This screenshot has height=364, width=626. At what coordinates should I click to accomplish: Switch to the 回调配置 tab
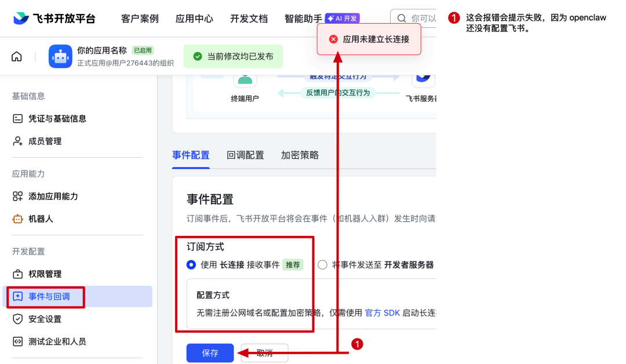tap(245, 155)
